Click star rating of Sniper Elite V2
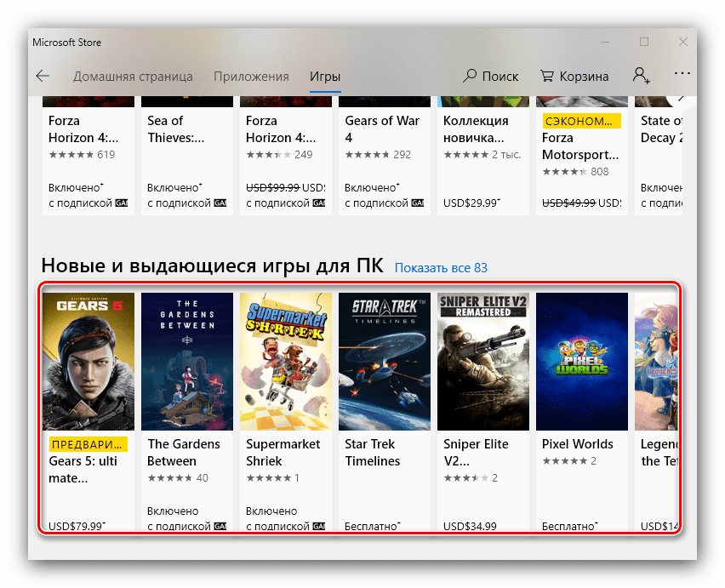Screen dimensions: 725x588 pyautogui.click(x=465, y=478)
